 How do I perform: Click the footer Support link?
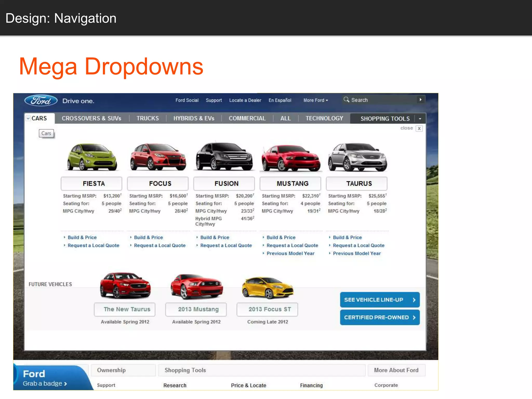click(106, 385)
